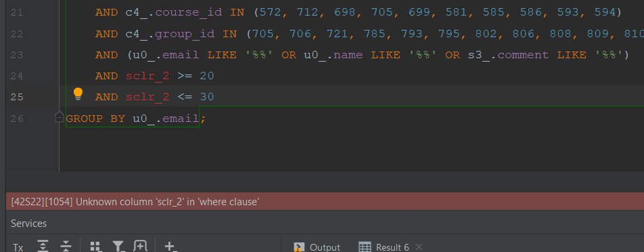
Task: Click the Output tab console icon
Action: (x=298, y=247)
